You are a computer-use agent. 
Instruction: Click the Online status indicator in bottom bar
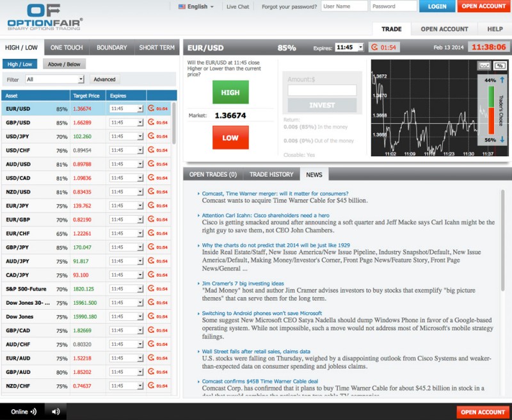coord(24,412)
